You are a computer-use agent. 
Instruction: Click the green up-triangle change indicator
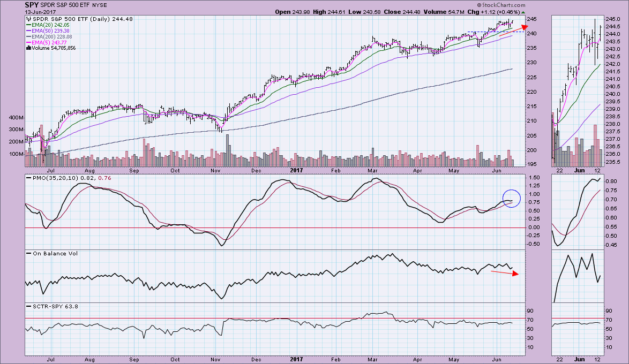point(523,12)
